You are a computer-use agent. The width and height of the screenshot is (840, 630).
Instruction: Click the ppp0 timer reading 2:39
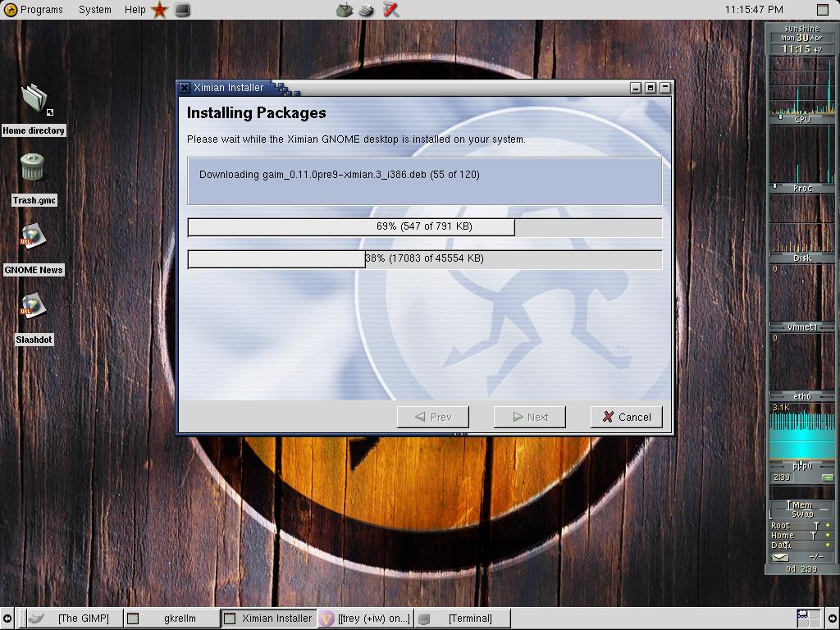tap(782, 477)
